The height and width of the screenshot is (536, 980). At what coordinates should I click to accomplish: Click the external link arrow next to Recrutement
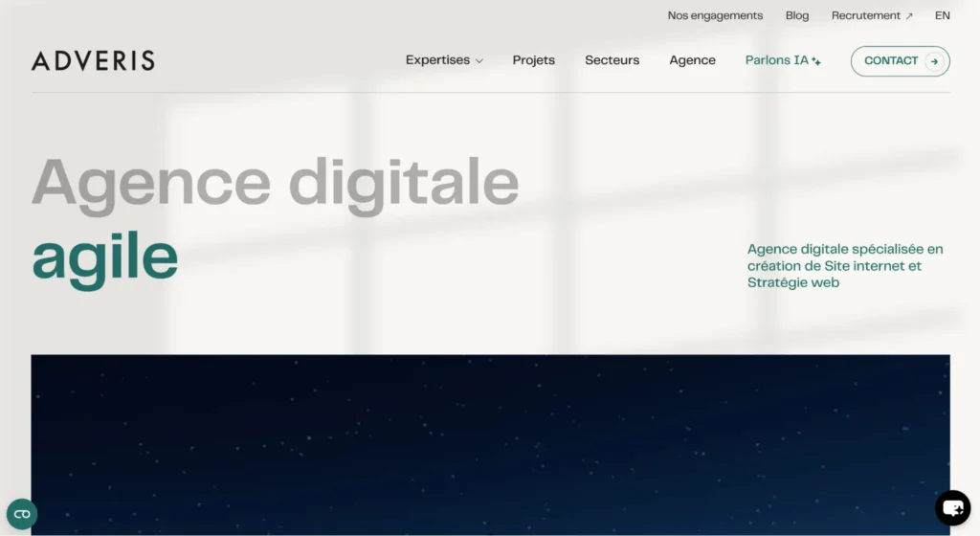pos(909,16)
